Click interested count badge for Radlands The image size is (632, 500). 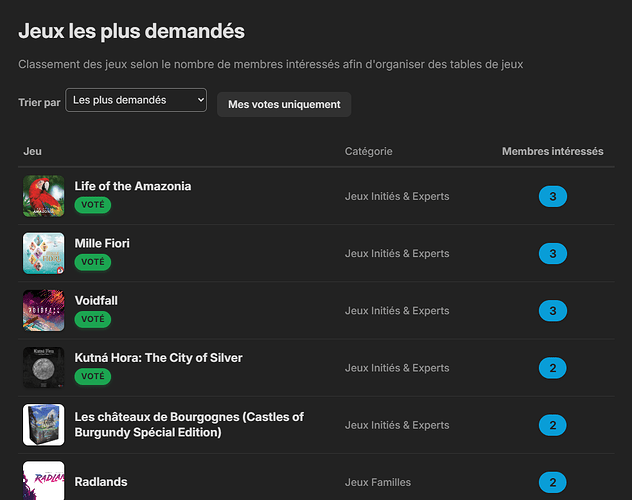pos(553,482)
